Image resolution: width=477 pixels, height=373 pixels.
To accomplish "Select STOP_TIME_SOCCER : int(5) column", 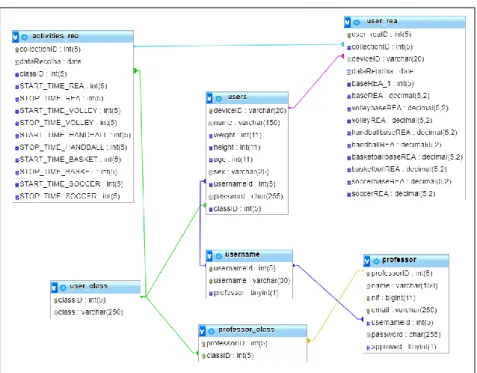I will [x=67, y=196].
